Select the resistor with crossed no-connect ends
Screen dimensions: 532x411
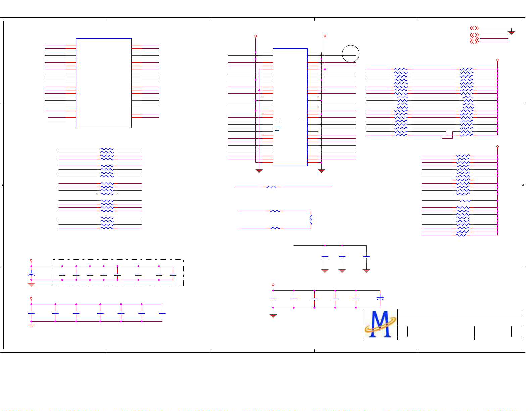tap(107, 194)
